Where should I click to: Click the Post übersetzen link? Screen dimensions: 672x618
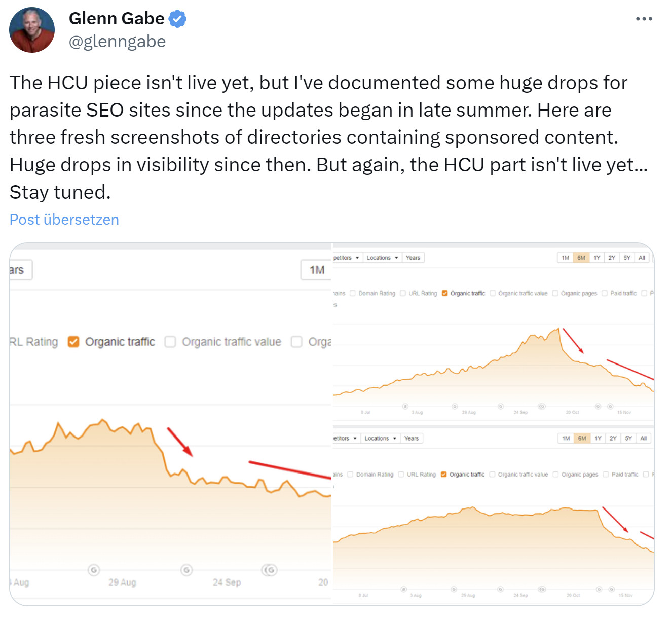tap(64, 219)
